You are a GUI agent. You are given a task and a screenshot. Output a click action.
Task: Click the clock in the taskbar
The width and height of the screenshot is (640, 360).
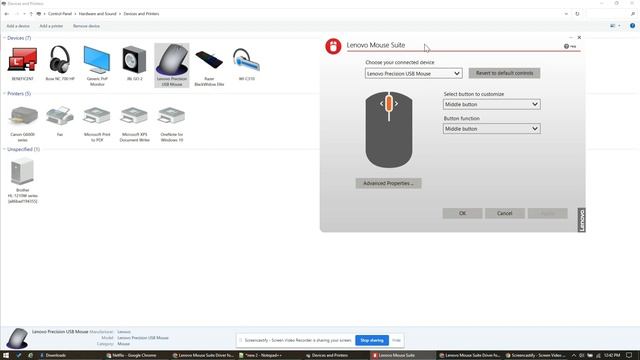pyautogui.click(x=612, y=356)
